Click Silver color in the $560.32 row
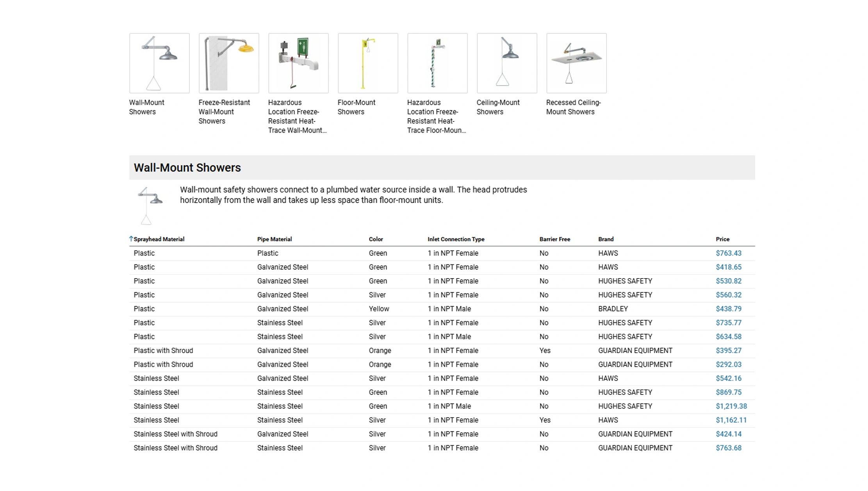Viewport: 868px width, 491px height. point(377,295)
